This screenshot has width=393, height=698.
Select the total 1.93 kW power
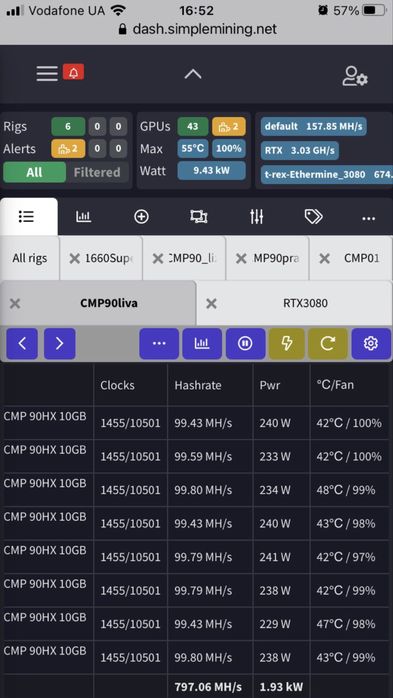tap(280, 686)
